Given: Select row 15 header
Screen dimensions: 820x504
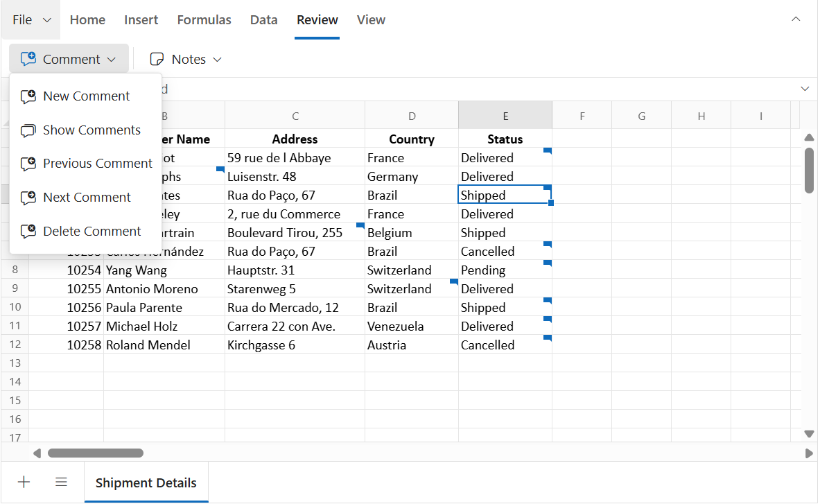Looking at the screenshot, I should [x=15, y=401].
